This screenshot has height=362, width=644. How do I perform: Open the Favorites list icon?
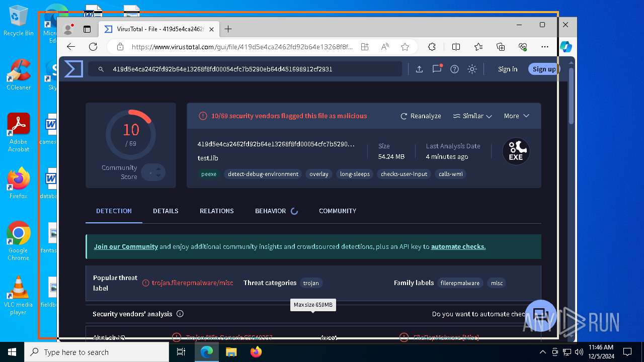478,47
